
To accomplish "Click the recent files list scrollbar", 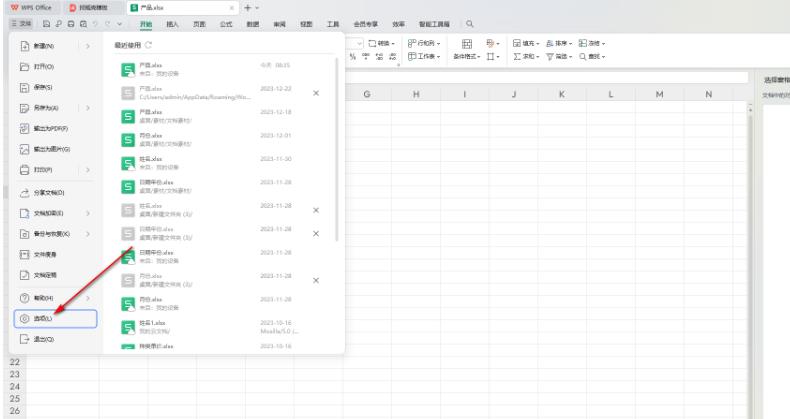I will 336,149.
